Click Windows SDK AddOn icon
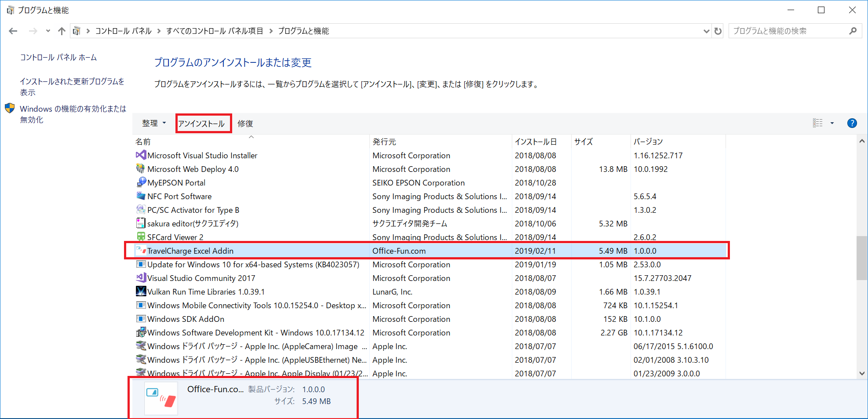 141,318
